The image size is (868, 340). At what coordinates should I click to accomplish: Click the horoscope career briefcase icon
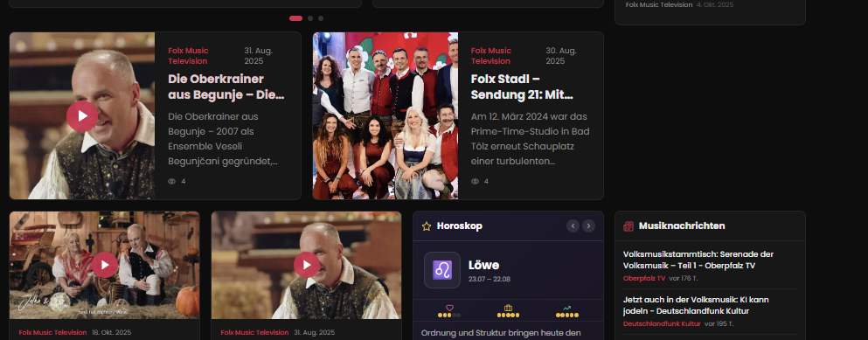(x=508, y=308)
